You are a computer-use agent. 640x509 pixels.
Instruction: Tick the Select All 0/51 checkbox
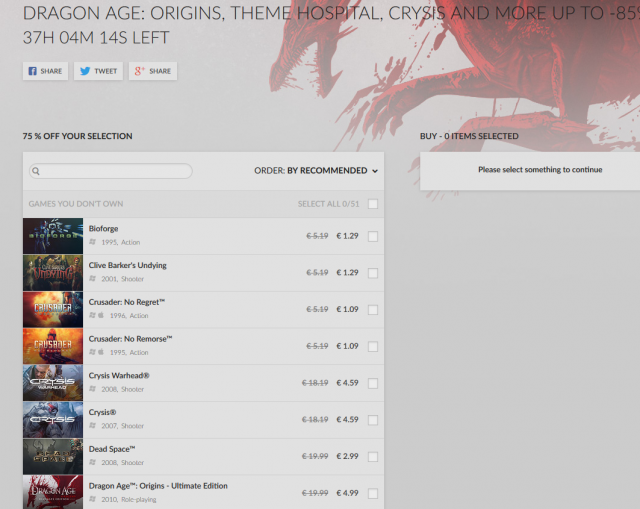point(373,204)
